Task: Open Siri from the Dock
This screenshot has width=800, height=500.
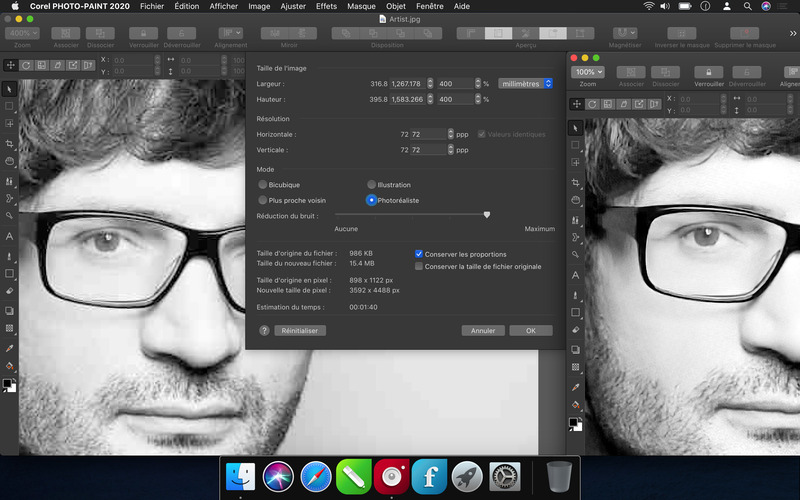Action: tap(278, 477)
